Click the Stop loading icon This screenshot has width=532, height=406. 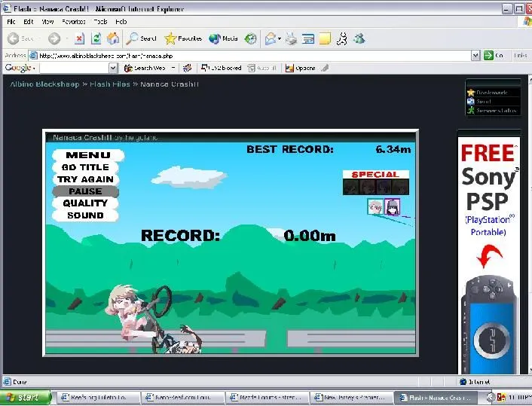click(x=79, y=38)
